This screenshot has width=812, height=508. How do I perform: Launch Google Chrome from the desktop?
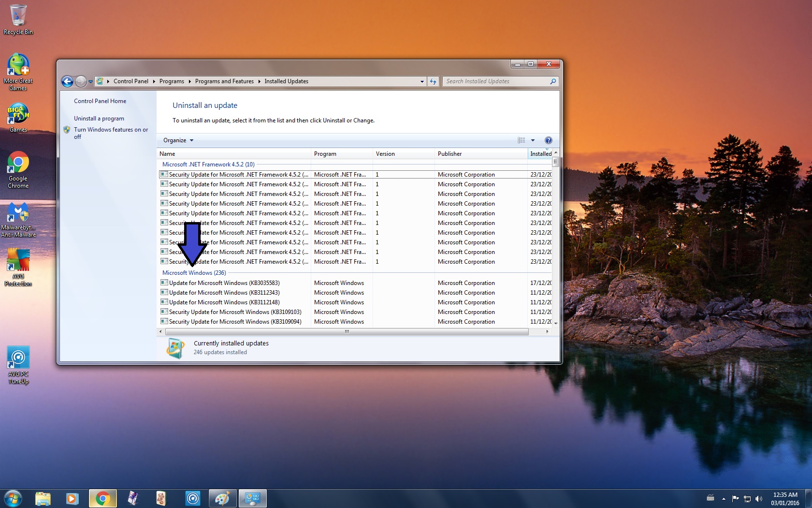[18, 170]
